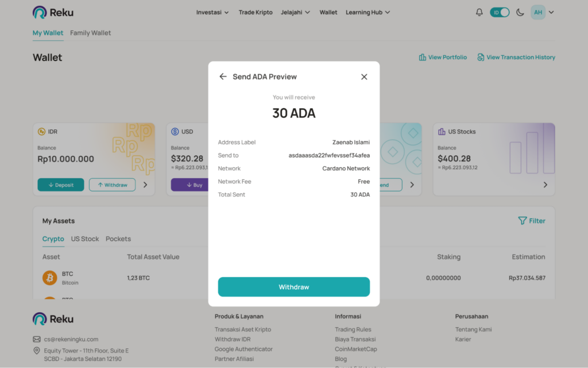Image resolution: width=588 pixels, height=368 pixels.
Task: Toggle the ID language switch
Action: (x=500, y=12)
